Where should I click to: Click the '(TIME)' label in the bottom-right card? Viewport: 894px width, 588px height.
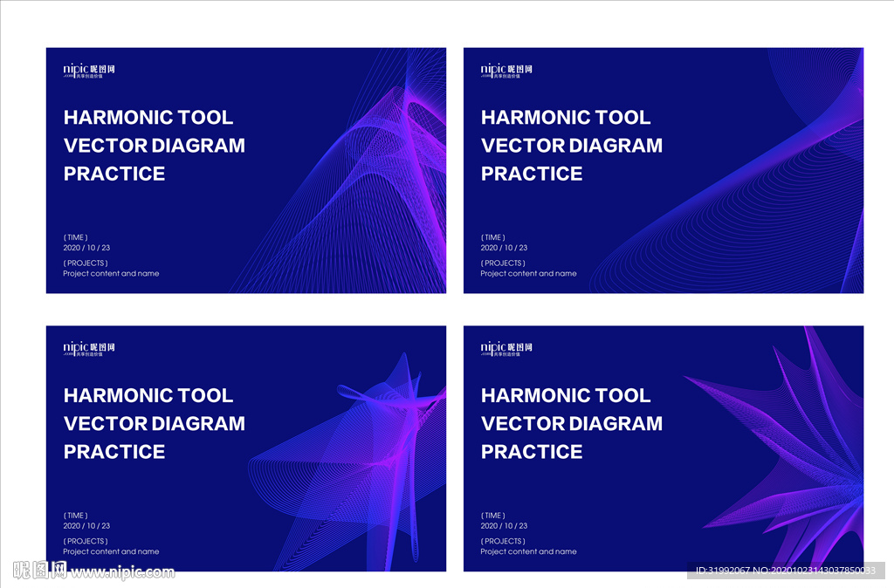(x=492, y=516)
